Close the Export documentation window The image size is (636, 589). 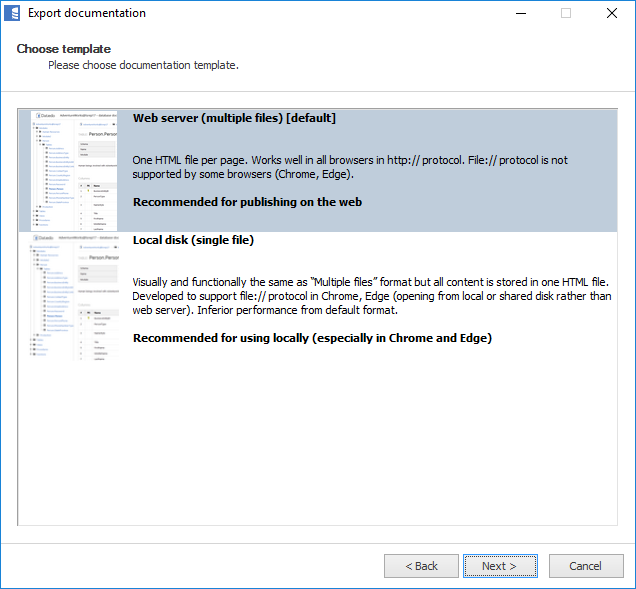click(x=611, y=14)
